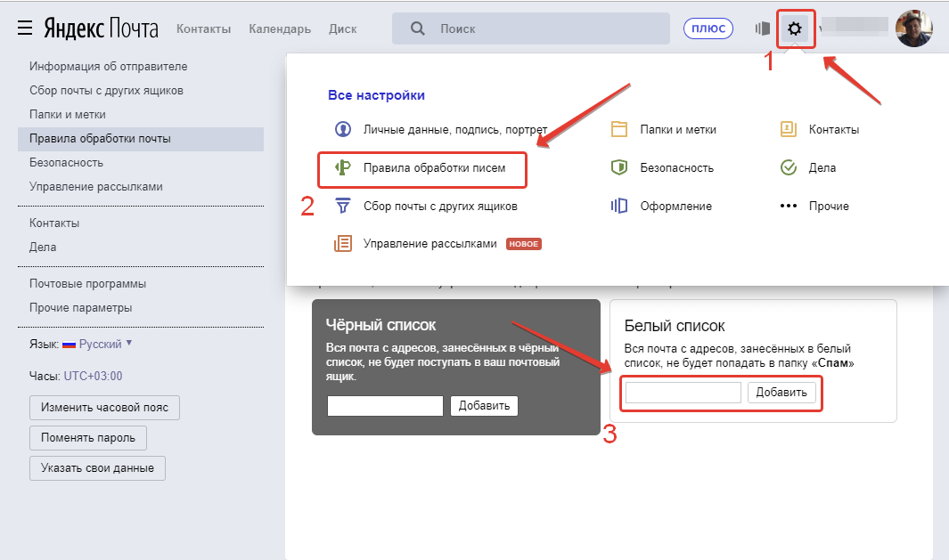Open the Прочие ellipsis icon
Image resolution: width=949 pixels, height=560 pixels.
click(x=789, y=206)
